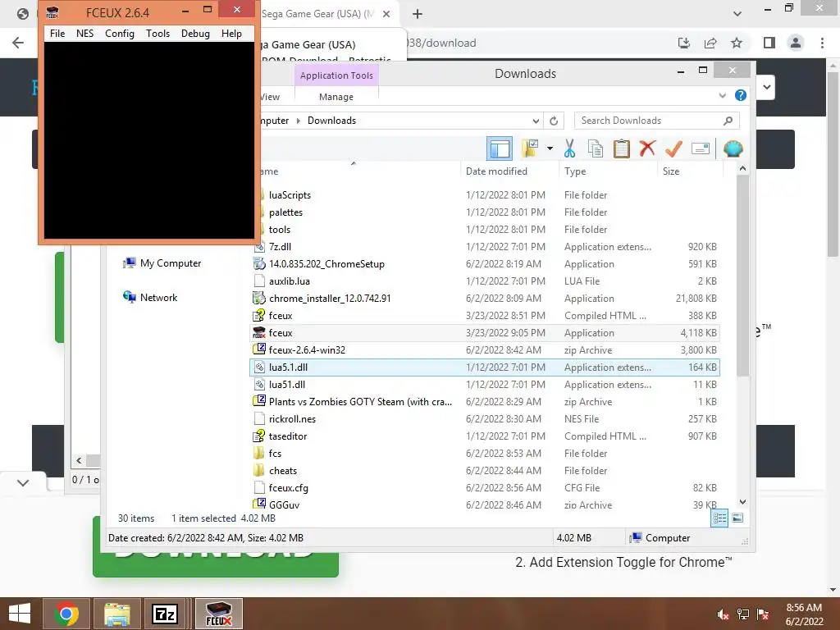840x630 pixels.
Task: Expand the Explorer ribbon chevron
Action: tap(722, 95)
